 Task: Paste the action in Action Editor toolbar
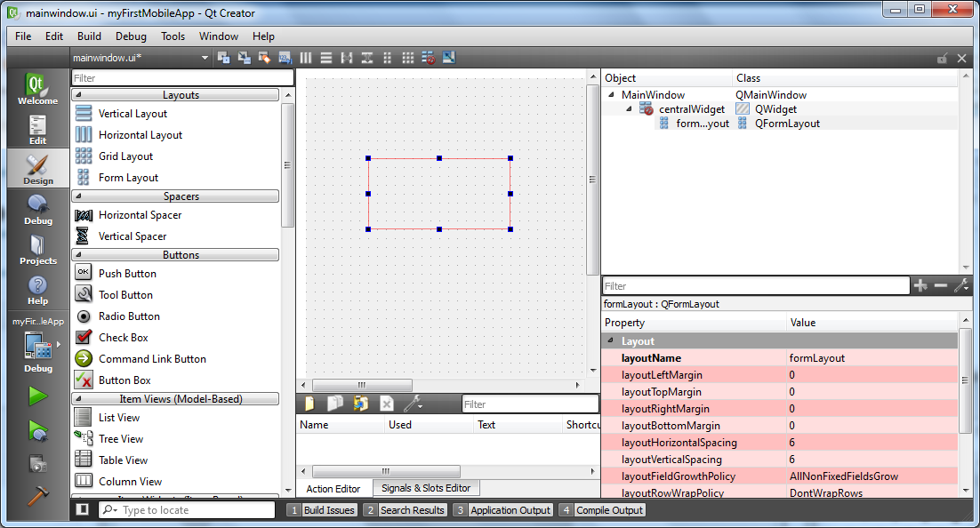point(361,404)
